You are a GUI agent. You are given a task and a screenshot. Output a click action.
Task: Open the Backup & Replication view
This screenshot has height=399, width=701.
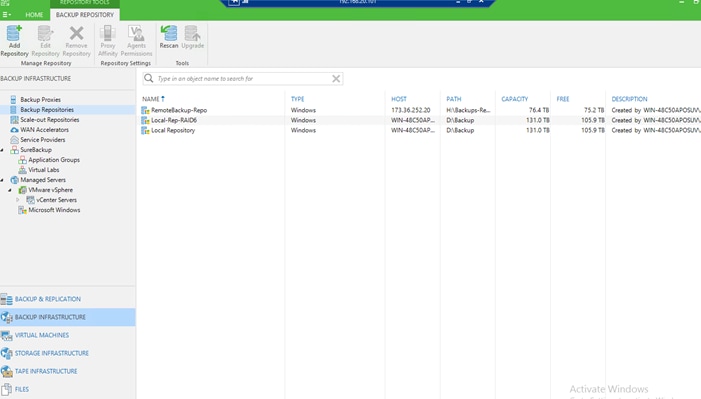tap(68, 299)
